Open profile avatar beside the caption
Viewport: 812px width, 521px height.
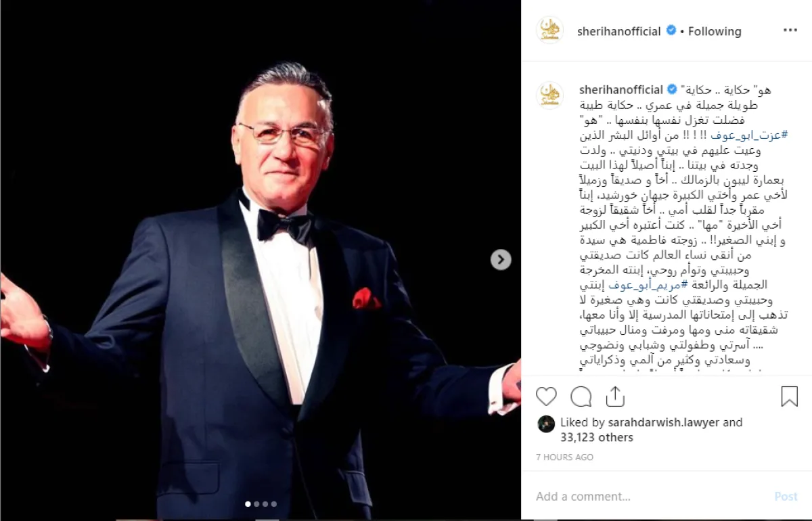click(549, 95)
